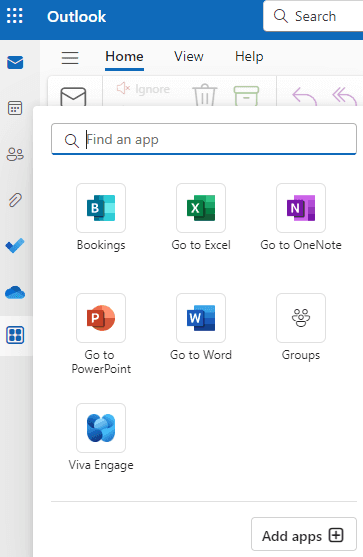Open the Groups app tile
Screen dimensions: 363x557
click(301, 328)
